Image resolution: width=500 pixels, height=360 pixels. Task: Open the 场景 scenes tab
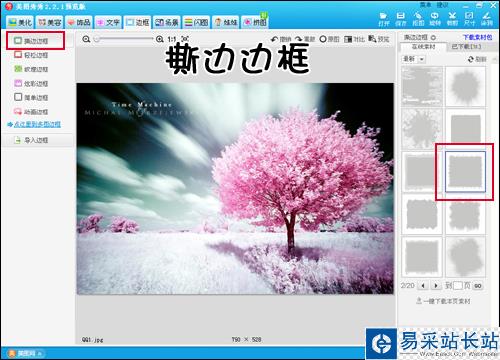tap(166, 22)
